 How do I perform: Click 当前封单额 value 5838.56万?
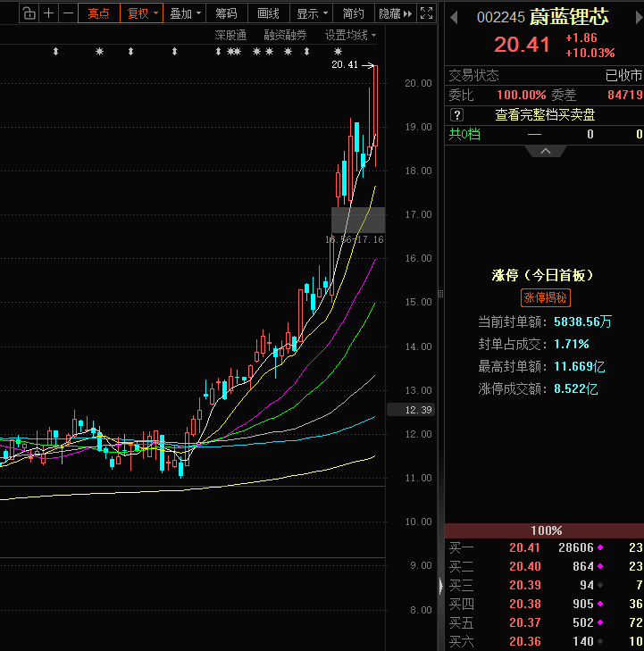point(583,321)
